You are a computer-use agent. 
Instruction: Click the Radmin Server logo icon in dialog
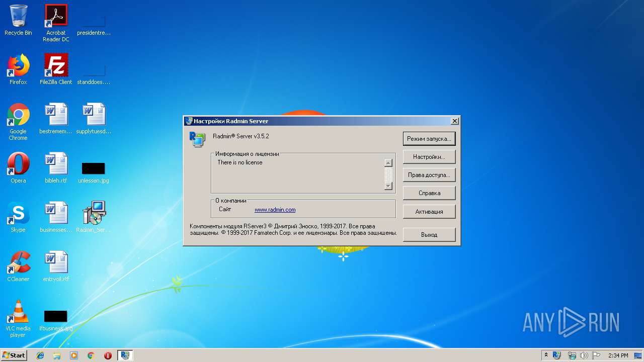pyautogui.click(x=197, y=139)
